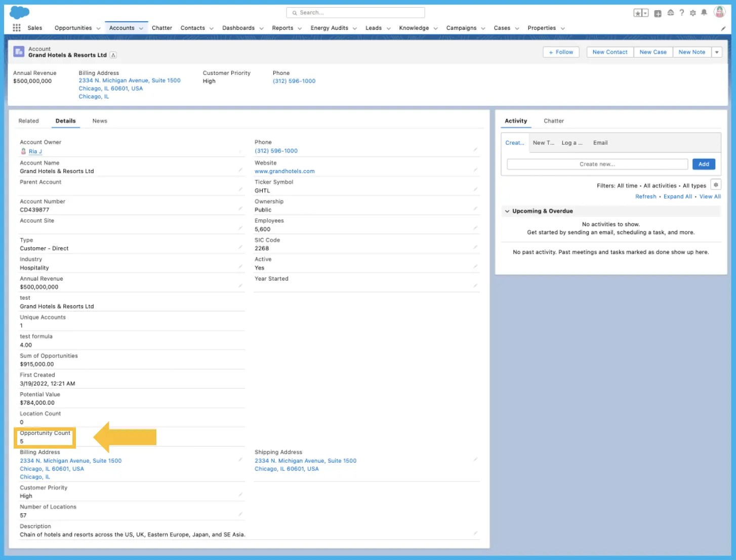736x560 pixels.
Task: Open Salesforce Help question mark icon
Action: tap(681, 13)
